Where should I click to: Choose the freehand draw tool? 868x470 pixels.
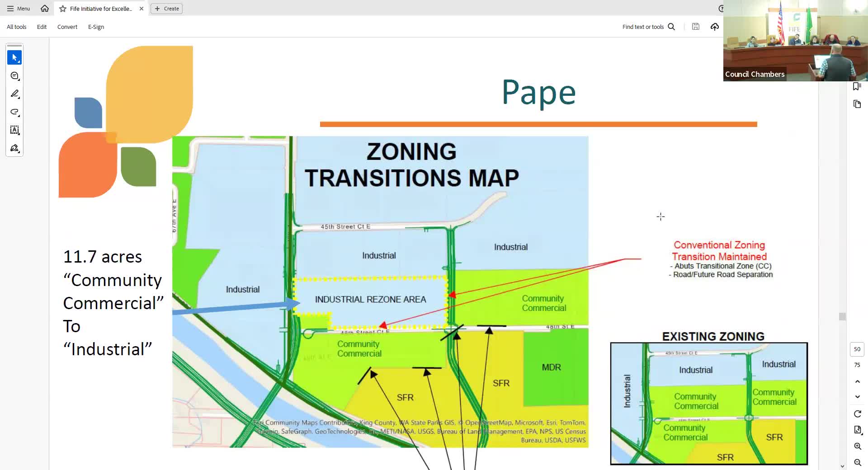(14, 112)
